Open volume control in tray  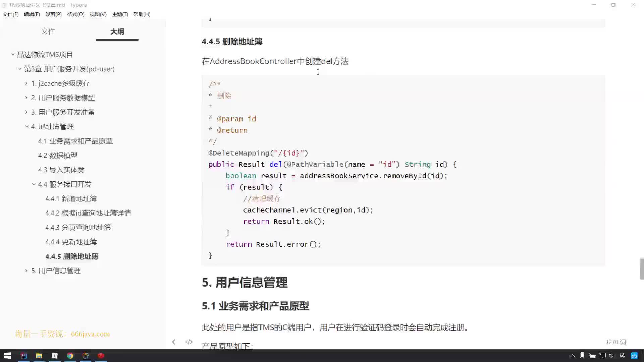click(x=611, y=356)
